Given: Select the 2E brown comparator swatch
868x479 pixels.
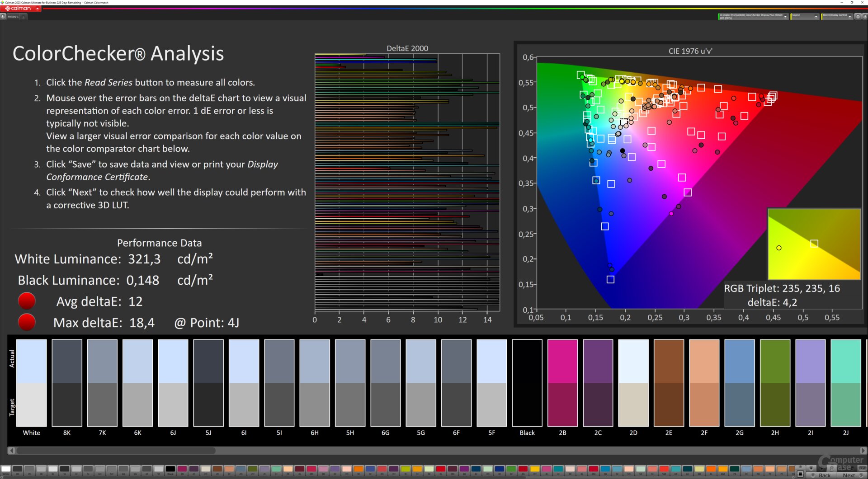Looking at the screenshot, I should pyautogui.click(x=669, y=383).
